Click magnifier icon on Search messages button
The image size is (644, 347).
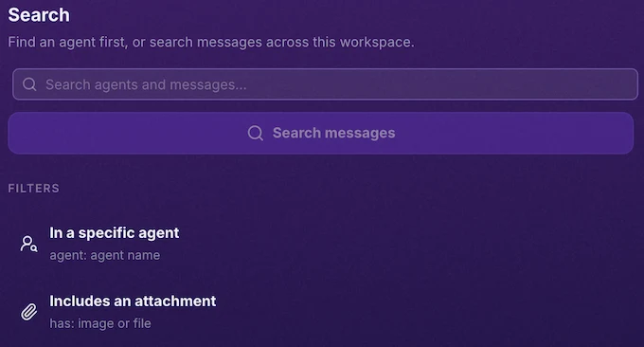(x=256, y=134)
